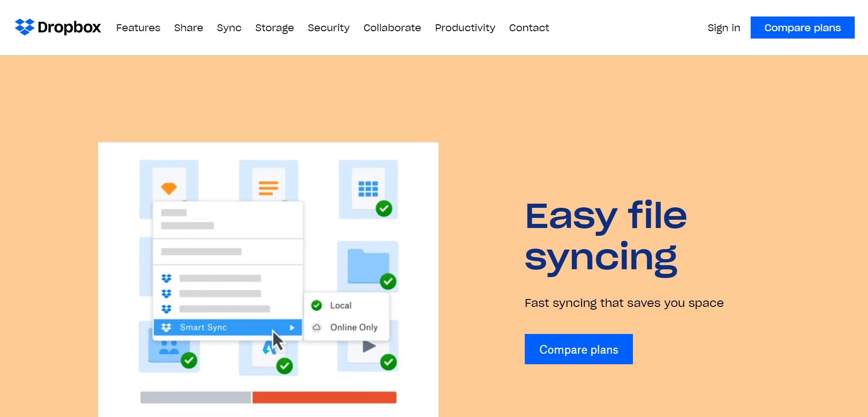Open the blue grid spreadsheet file icon

point(368,189)
